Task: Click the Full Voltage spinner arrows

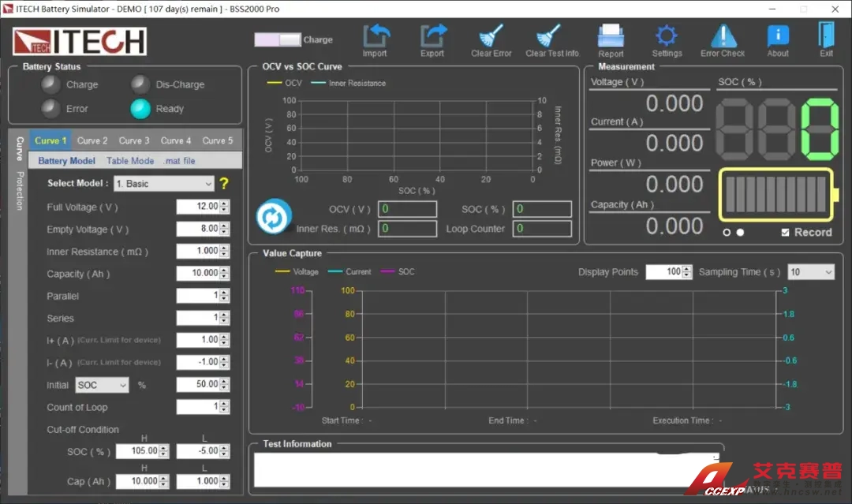Action: [x=224, y=207]
